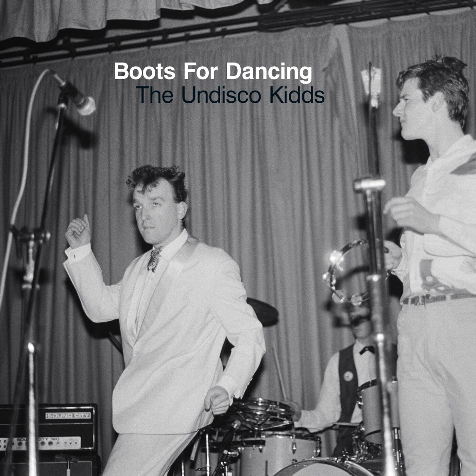Screen dimensions: 476x476
Task: Click the Sound City amplifier logo
Action: (68, 415)
